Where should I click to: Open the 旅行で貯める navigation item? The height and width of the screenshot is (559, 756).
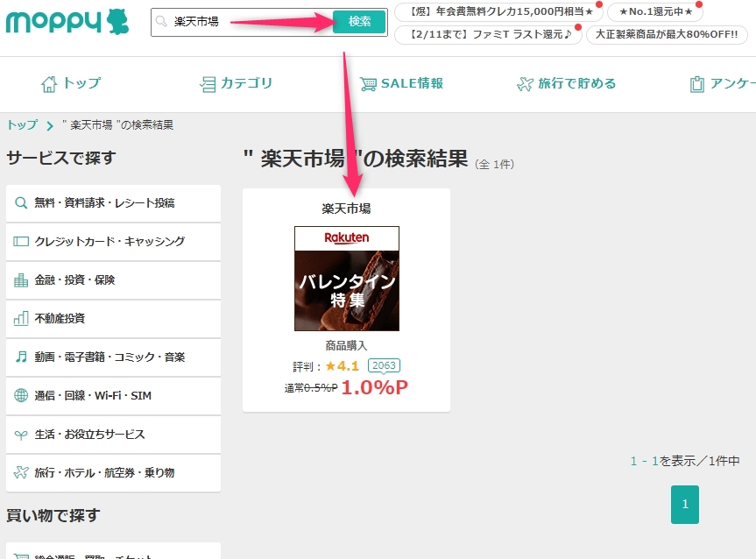pyautogui.click(x=567, y=83)
